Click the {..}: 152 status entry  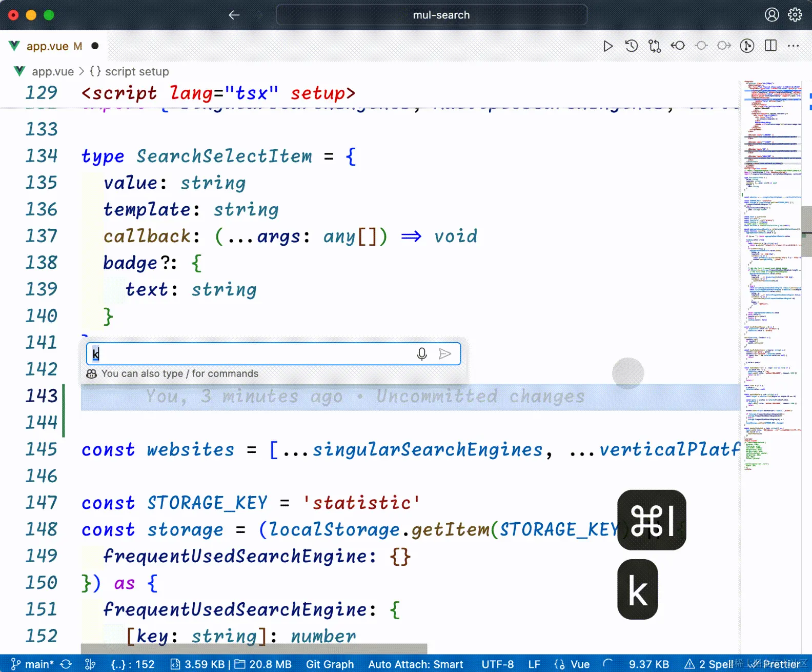[x=133, y=664]
